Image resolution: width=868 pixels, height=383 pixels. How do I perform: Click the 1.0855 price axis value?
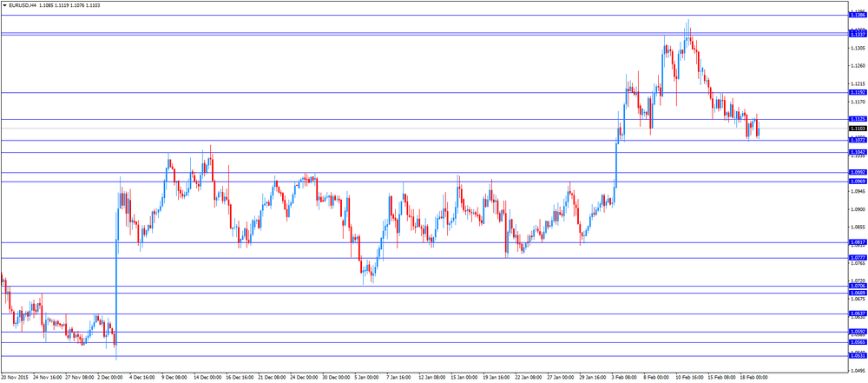point(857,228)
